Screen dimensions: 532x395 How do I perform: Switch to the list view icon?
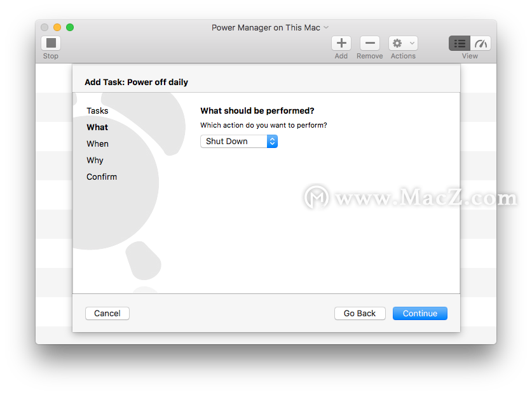click(x=460, y=43)
